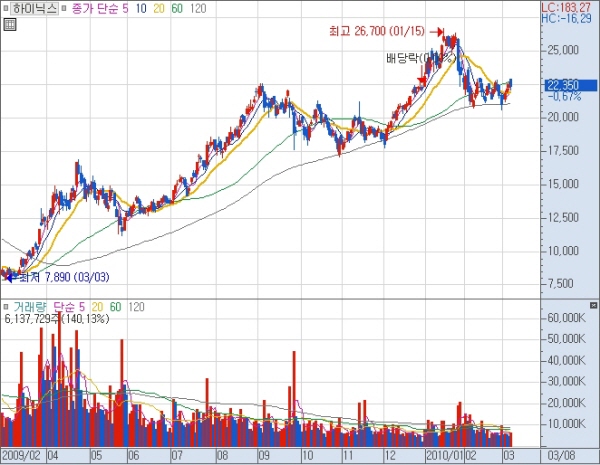Toggle the 120-day price moving average
This screenshot has width=600, height=465.
pyautogui.click(x=198, y=9)
